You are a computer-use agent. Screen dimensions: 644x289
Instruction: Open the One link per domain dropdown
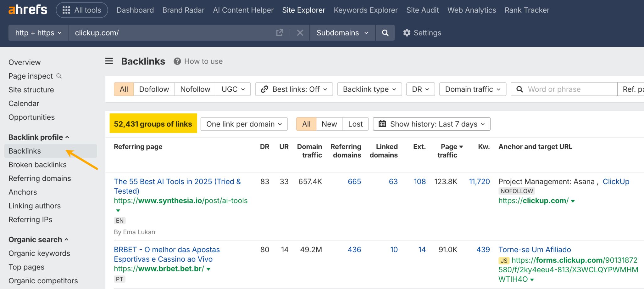(x=243, y=124)
